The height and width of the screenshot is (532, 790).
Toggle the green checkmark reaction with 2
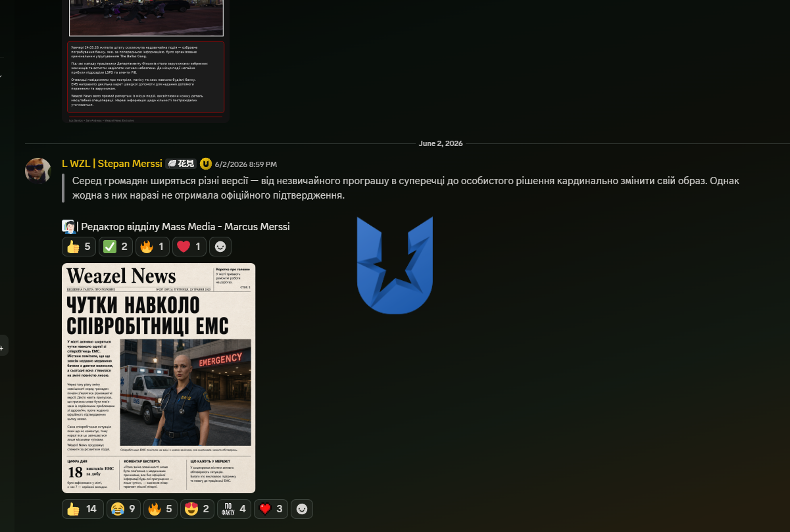coord(116,247)
